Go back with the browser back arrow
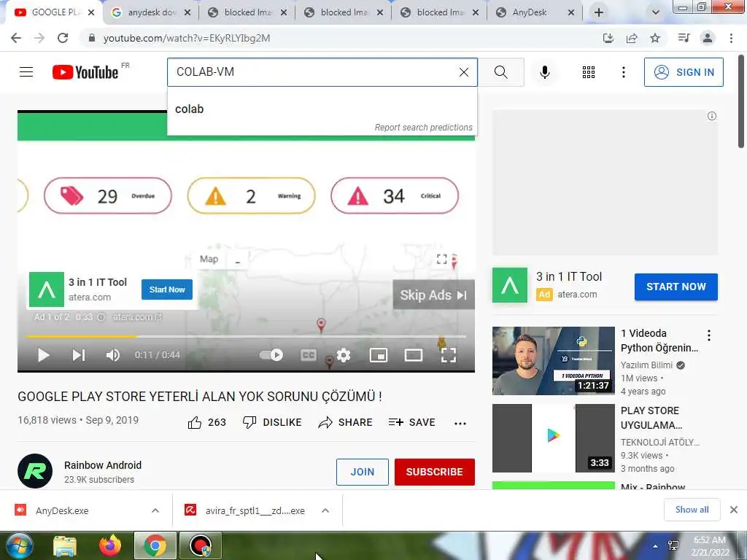The width and height of the screenshot is (747, 560). coord(16,38)
